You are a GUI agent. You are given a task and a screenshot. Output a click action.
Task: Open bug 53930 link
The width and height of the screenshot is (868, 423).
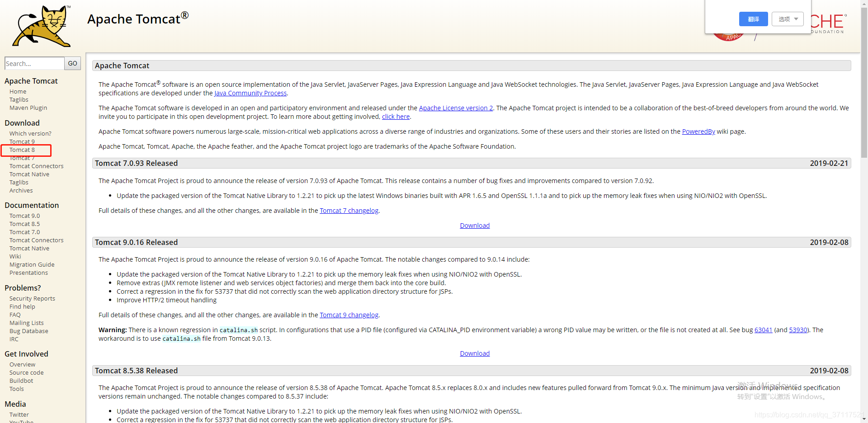[x=798, y=330]
